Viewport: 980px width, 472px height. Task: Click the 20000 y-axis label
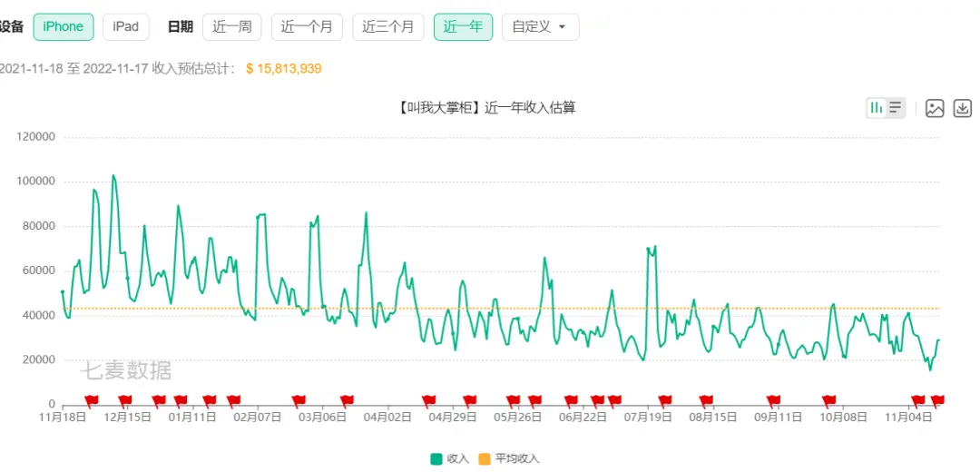click(41, 360)
